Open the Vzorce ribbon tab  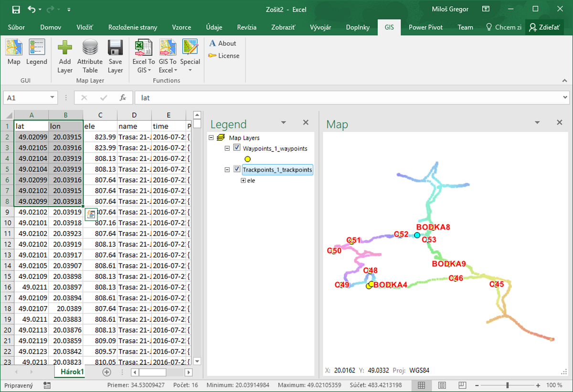(x=181, y=27)
